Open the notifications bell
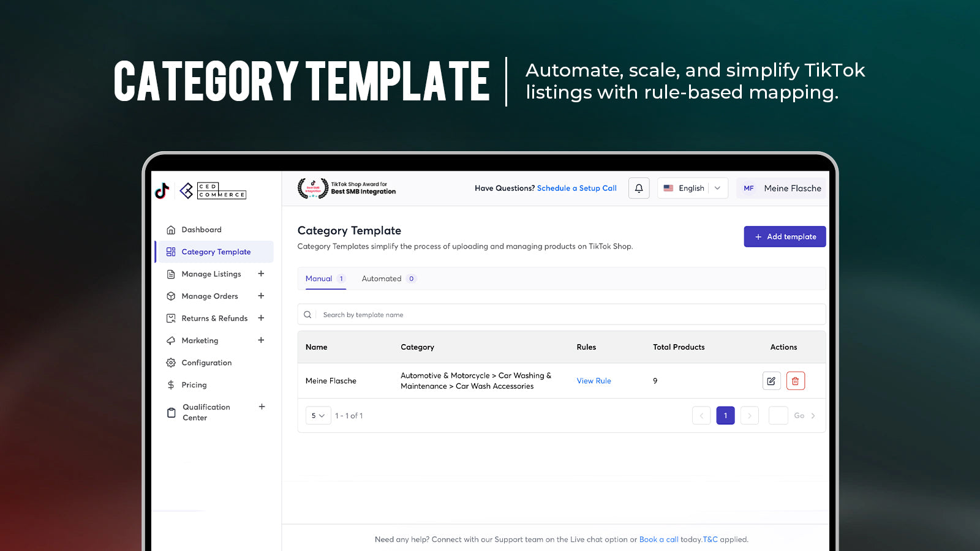Viewport: 980px width, 551px height. tap(639, 188)
